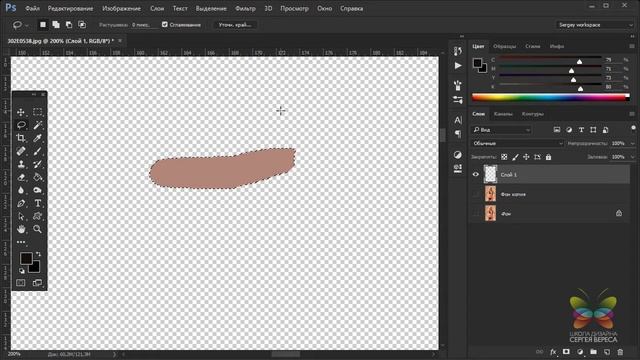Select the Blur (droplet) tool
640x360 pixels.
pos(21,190)
